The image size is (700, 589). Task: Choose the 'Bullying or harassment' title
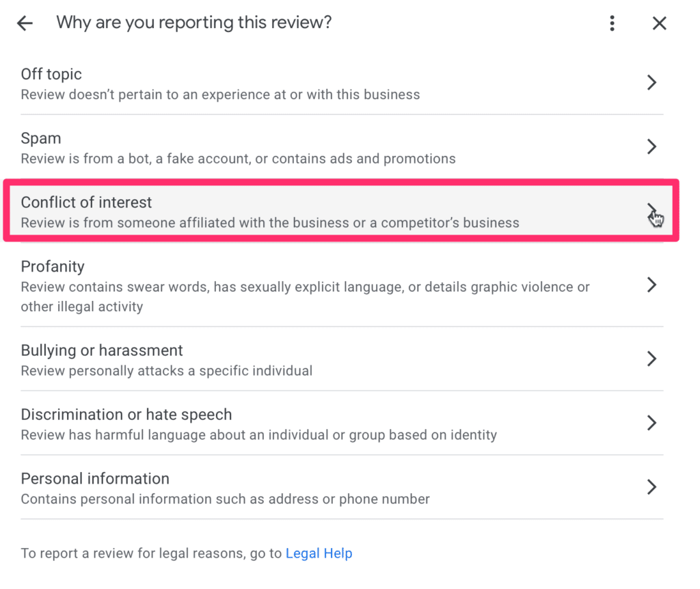click(102, 350)
